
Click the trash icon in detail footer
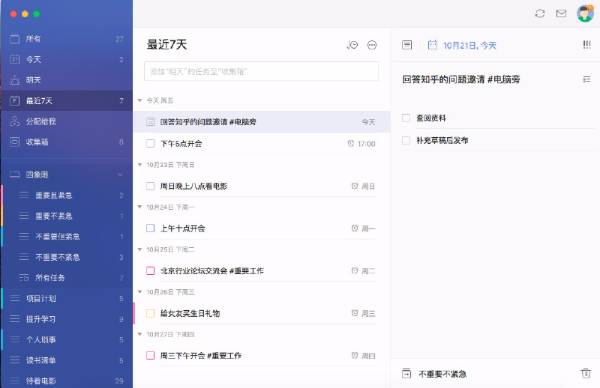click(586, 373)
